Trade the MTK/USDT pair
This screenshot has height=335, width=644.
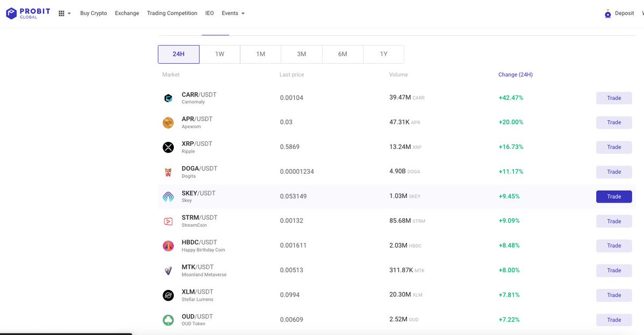pos(614,271)
